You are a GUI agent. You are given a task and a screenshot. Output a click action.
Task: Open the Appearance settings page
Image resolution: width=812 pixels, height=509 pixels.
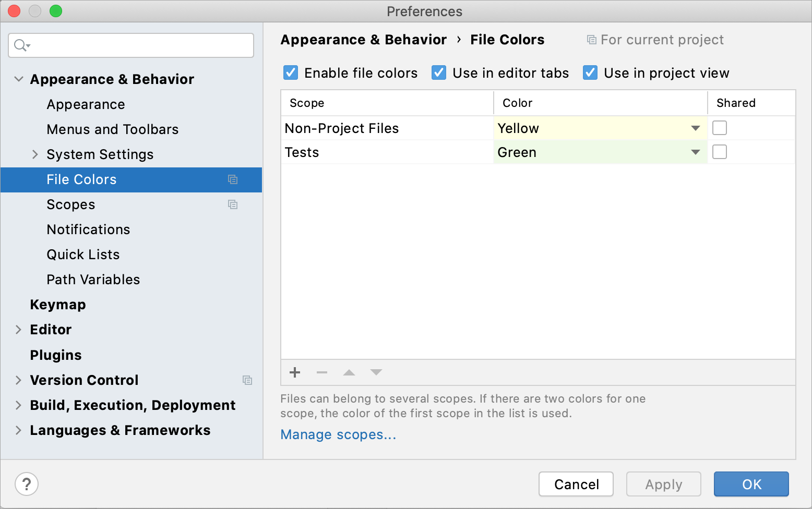86,104
